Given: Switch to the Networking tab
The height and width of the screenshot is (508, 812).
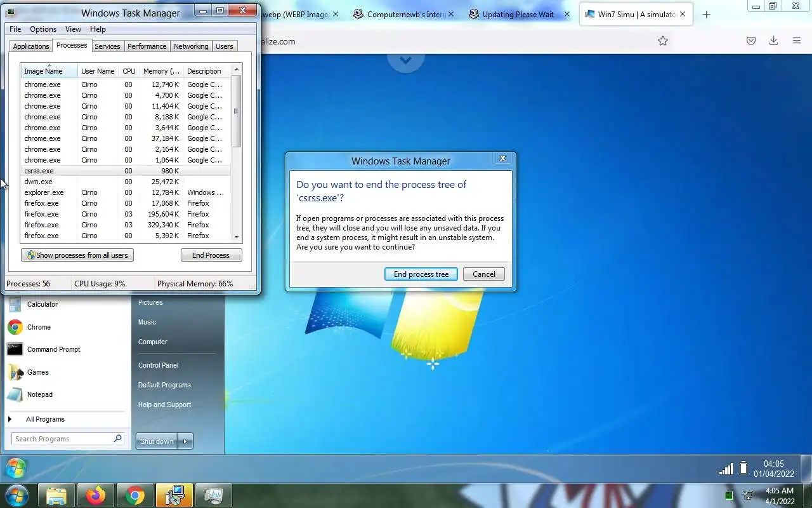Looking at the screenshot, I should [191, 46].
